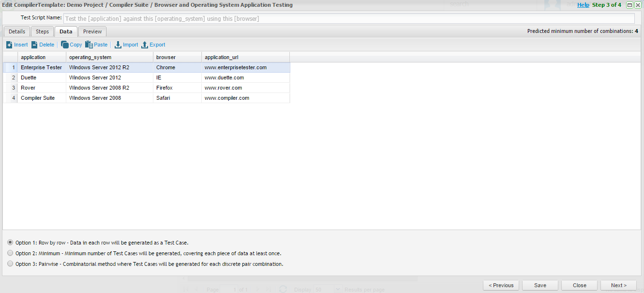Viewport: 644px width, 293px height.
Task: Select Option 2 Minimum radio button
Action: pyautogui.click(x=10, y=253)
